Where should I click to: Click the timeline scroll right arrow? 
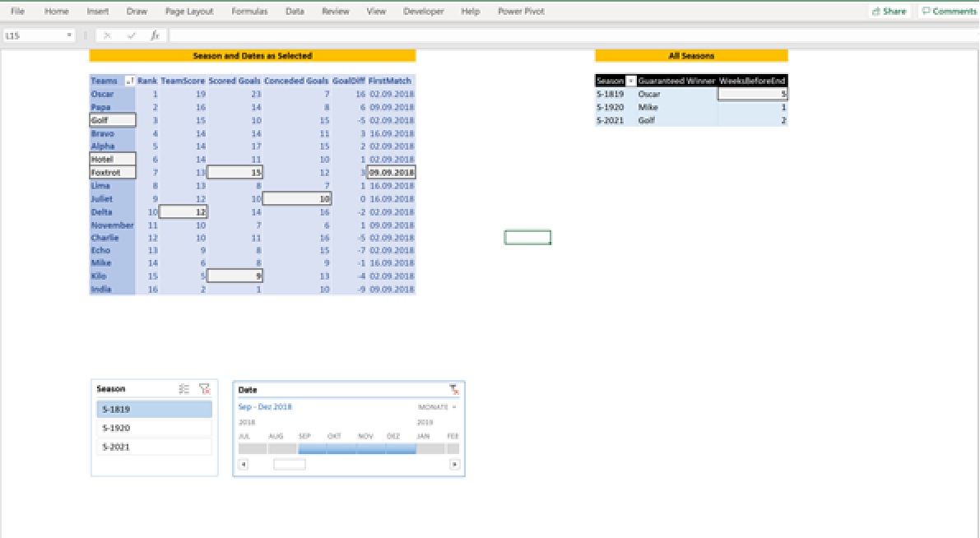(454, 464)
